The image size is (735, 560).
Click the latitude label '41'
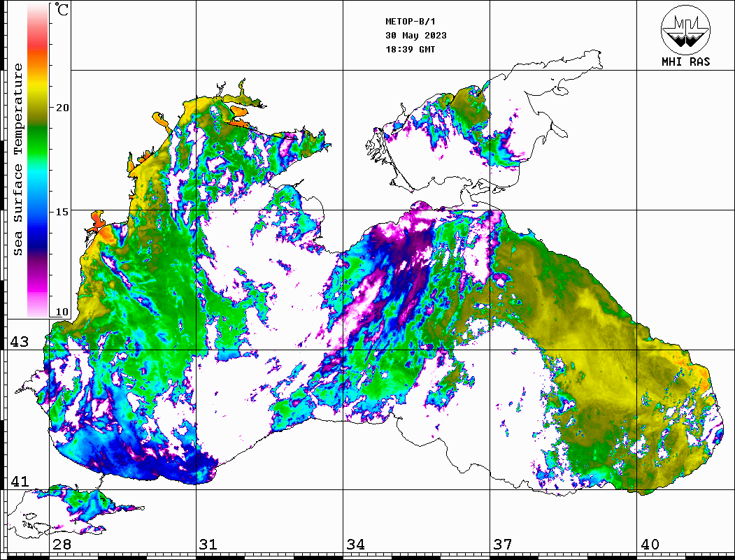20,482
